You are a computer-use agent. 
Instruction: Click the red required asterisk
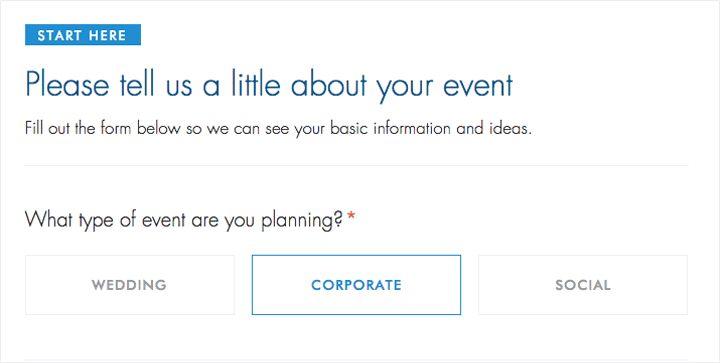pos(351,216)
